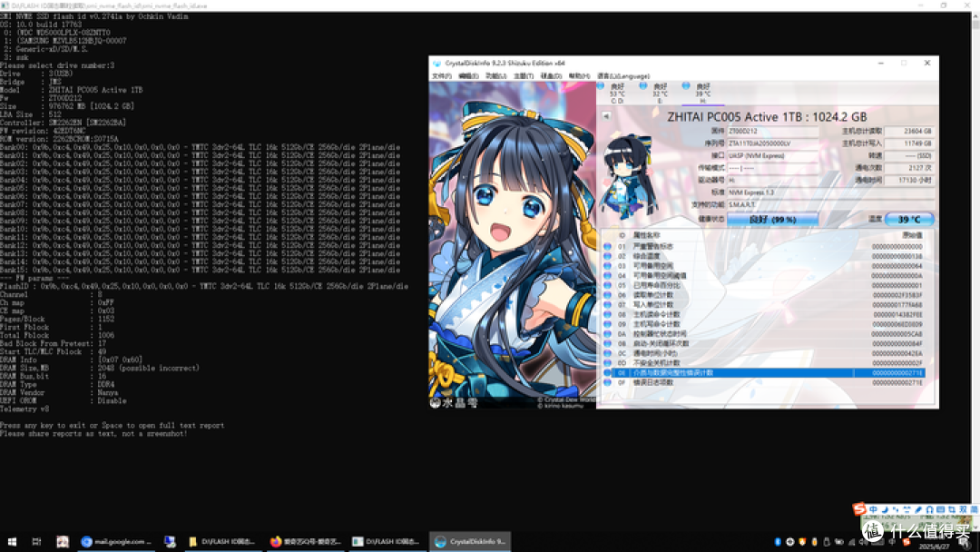Open the 帮助(H) menu

[x=579, y=76]
